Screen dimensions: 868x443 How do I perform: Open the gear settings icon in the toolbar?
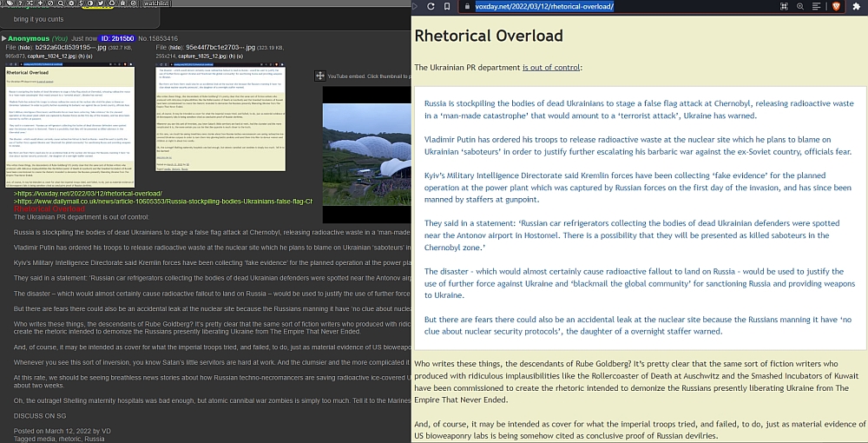[71, 3]
